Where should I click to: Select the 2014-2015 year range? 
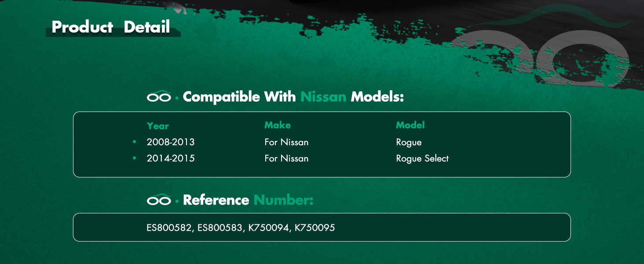(x=171, y=158)
